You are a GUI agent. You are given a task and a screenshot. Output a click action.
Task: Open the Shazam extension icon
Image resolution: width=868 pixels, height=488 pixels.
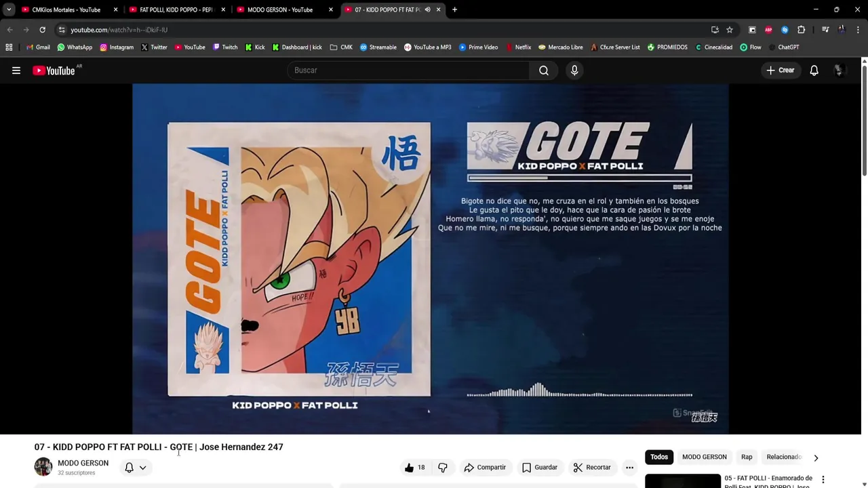(x=785, y=30)
